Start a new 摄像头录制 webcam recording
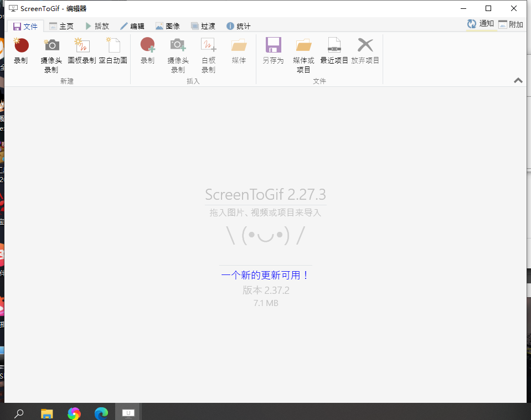 (51, 45)
